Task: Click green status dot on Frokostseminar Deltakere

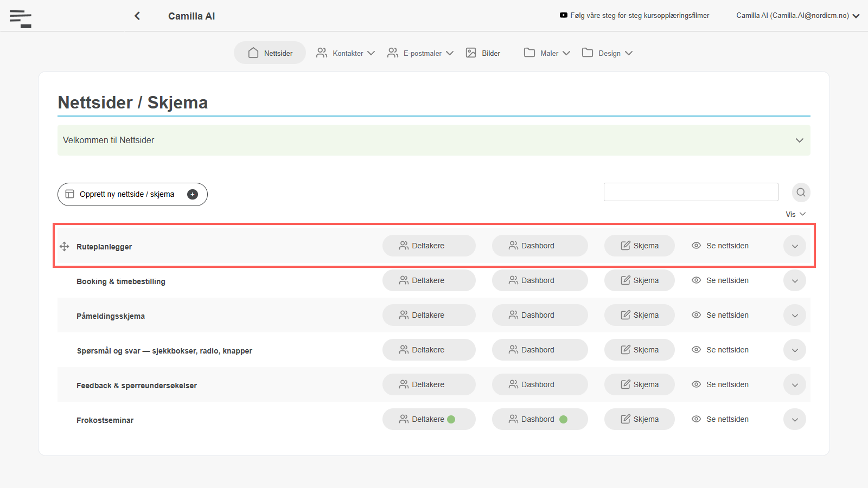Action: point(451,419)
